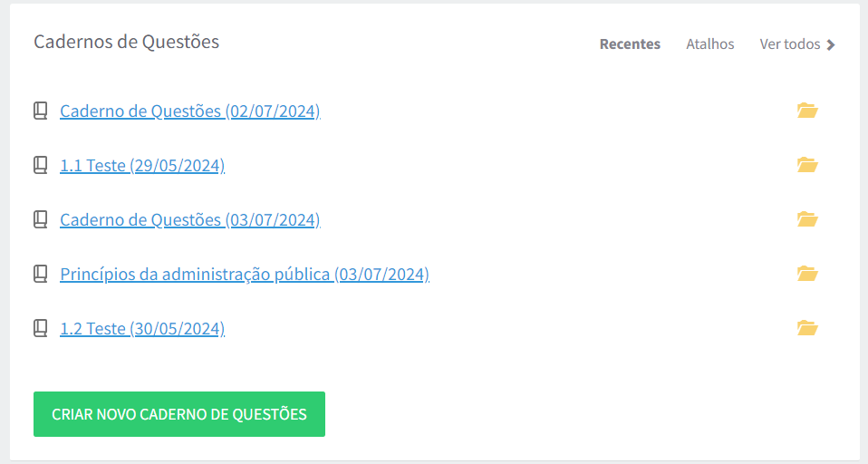This screenshot has width=868, height=464.
Task: Click book icon beside 1.1 Teste
Action: point(41,165)
